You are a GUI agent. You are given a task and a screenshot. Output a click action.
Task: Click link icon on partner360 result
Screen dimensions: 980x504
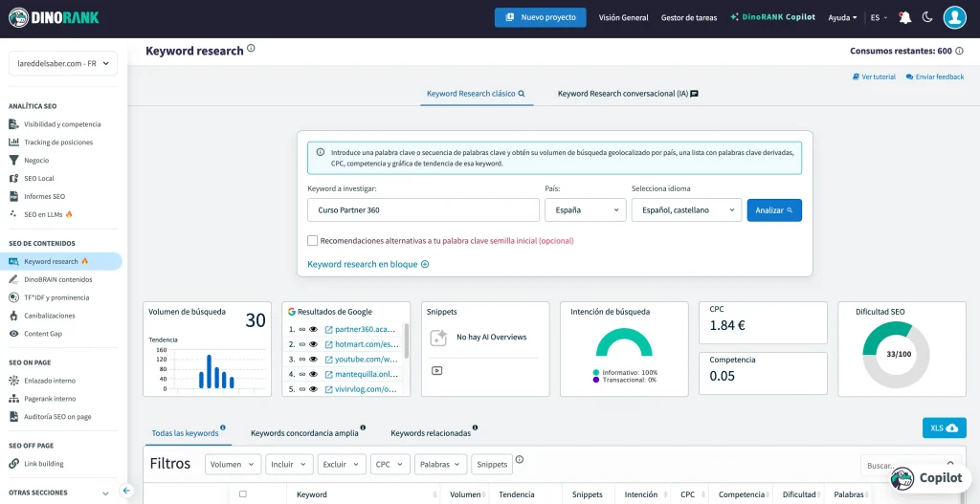click(x=301, y=329)
